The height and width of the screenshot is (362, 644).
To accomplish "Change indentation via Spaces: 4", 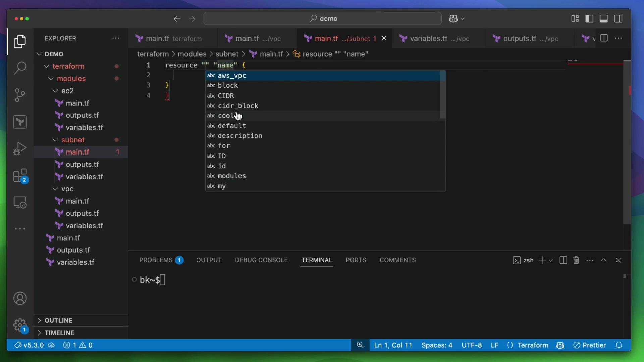I will pos(437,345).
